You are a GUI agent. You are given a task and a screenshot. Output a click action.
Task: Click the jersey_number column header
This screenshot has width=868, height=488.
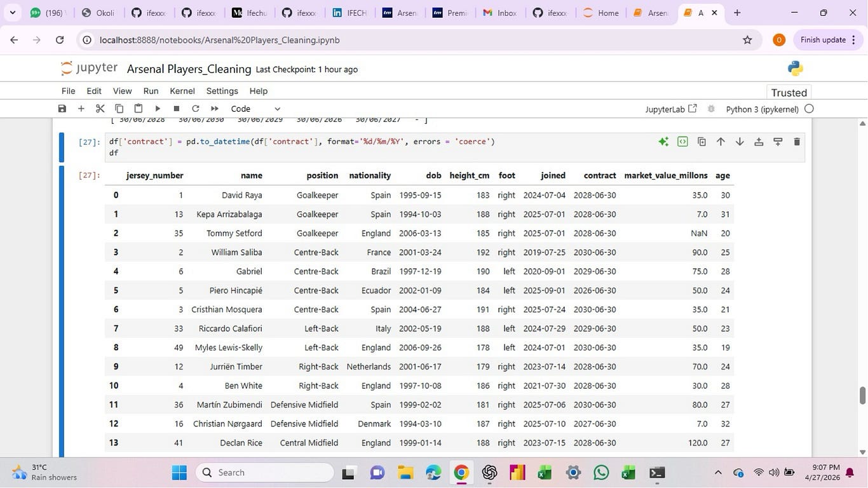click(x=154, y=175)
